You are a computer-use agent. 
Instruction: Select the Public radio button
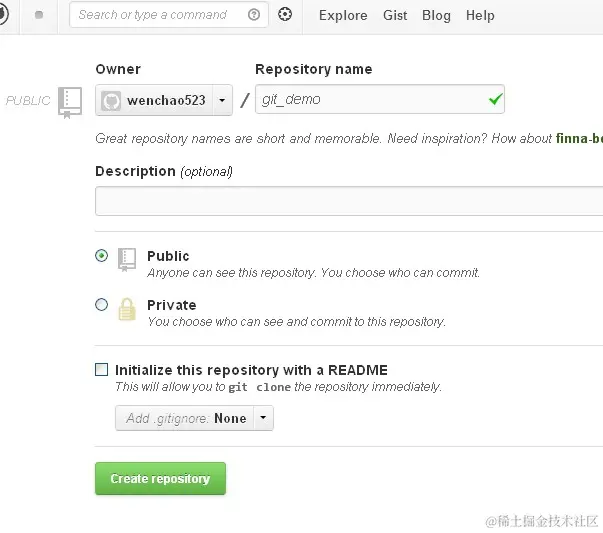(x=102, y=256)
